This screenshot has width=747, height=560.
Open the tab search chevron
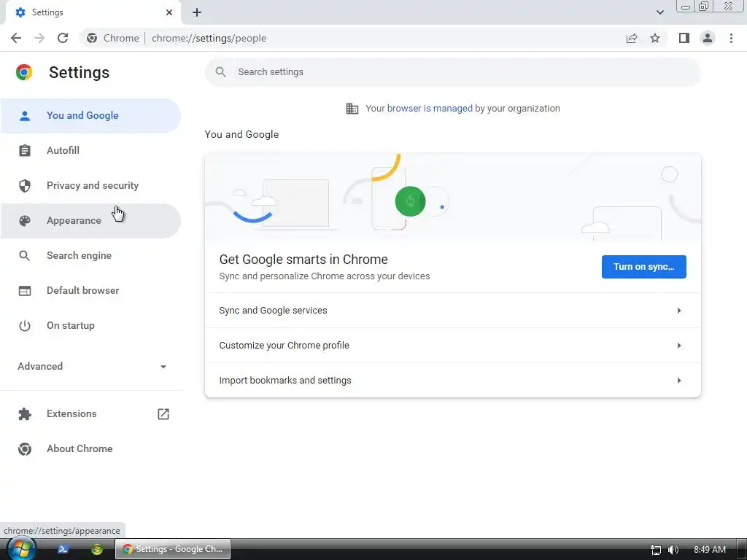[659, 12]
